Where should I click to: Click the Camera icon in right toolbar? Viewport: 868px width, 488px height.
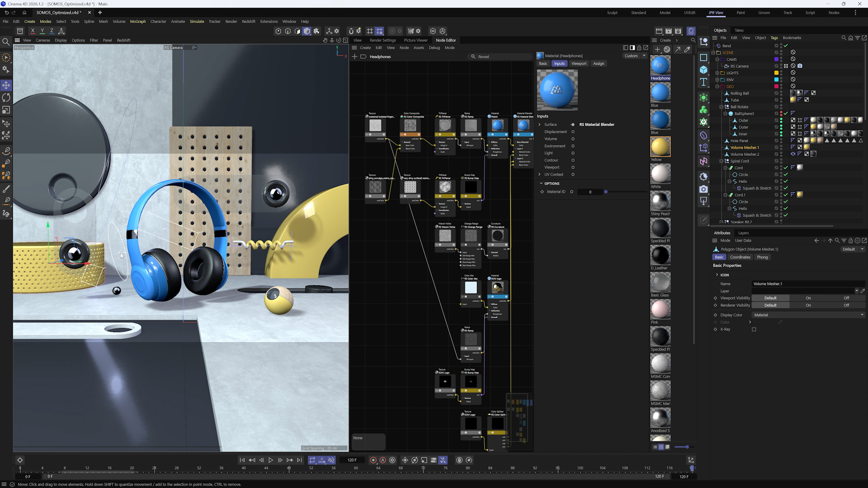(703, 189)
